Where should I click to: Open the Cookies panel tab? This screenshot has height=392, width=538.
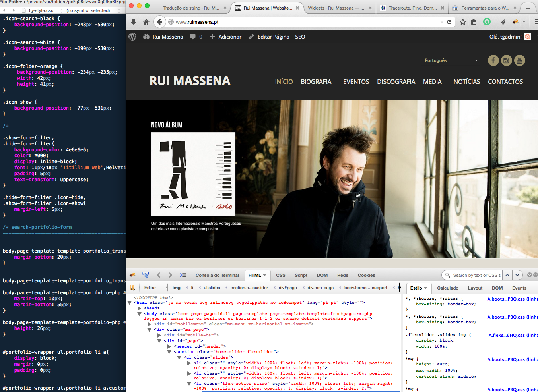point(366,275)
